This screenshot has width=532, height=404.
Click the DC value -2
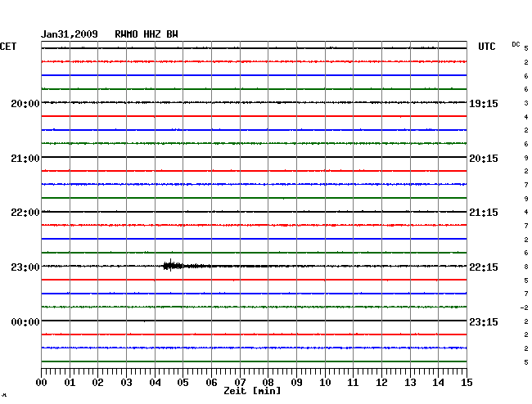pyautogui.click(x=524, y=307)
